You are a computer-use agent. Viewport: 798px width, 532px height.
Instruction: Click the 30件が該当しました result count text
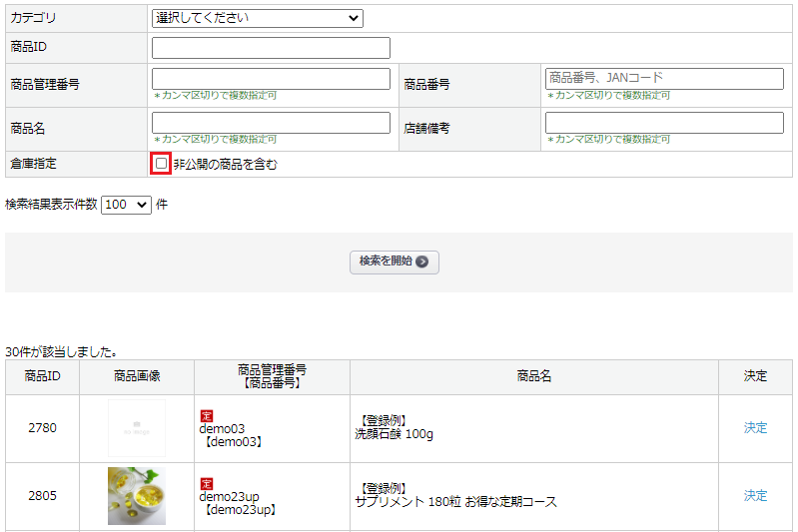[x=62, y=352]
